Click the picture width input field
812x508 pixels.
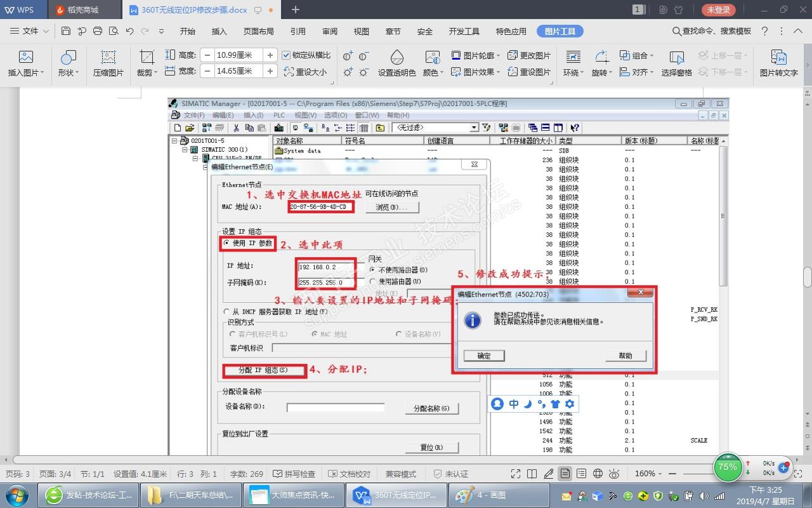(239, 71)
